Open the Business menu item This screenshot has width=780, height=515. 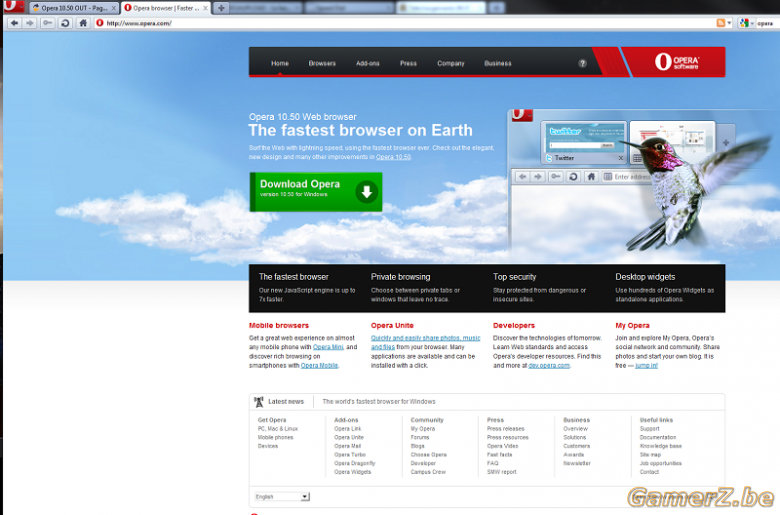[497, 63]
